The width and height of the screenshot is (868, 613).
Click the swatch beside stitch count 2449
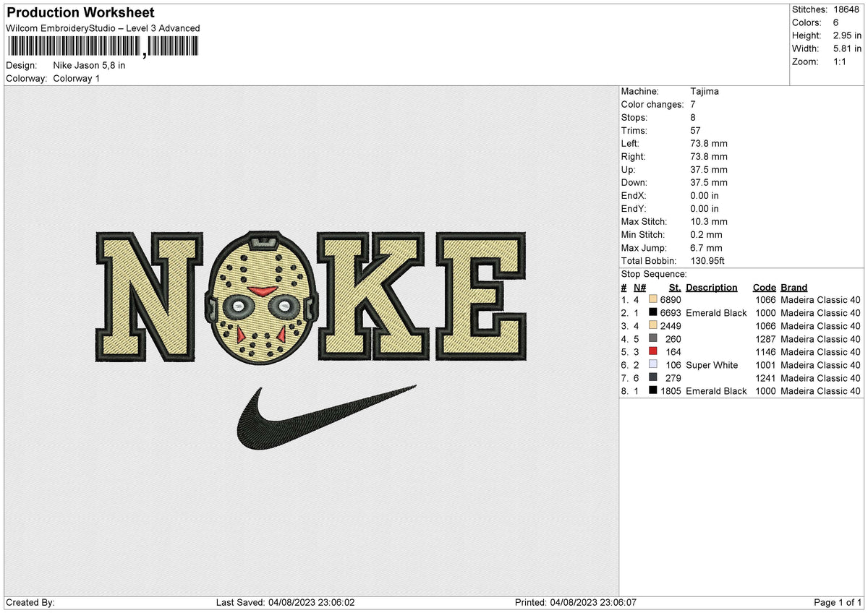(653, 325)
